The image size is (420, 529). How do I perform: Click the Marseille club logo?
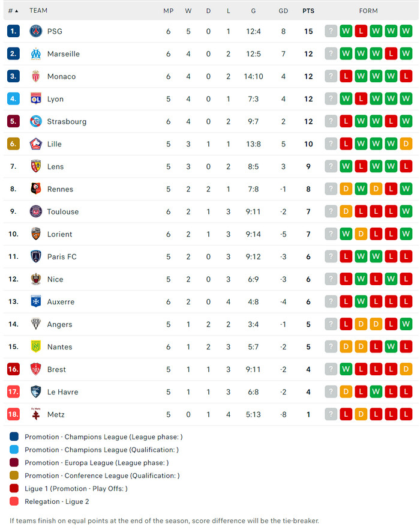pyautogui.click(x=36, y=54)
